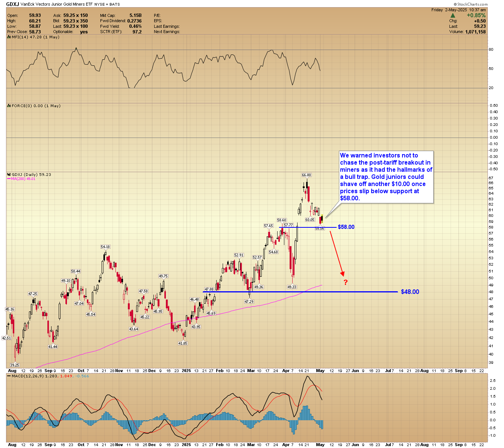Click the 39.25 August low label
Screen dimensions: 504x448
click(15, 365)
